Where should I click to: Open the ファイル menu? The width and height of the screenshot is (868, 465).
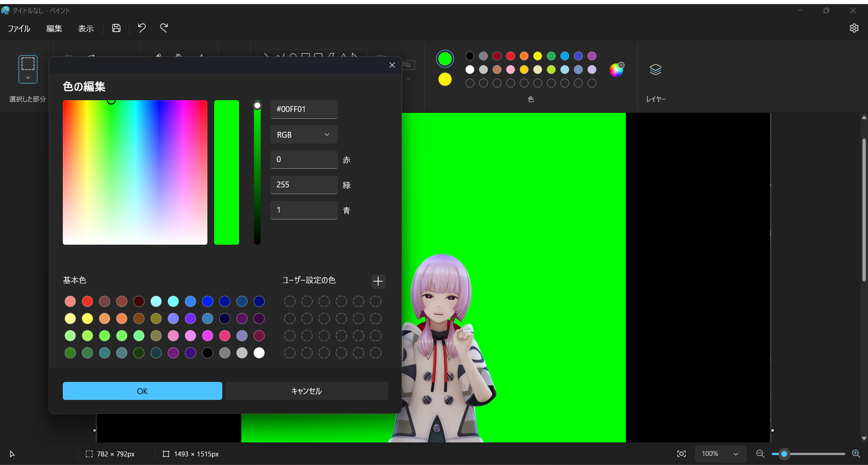coord(19,28)
